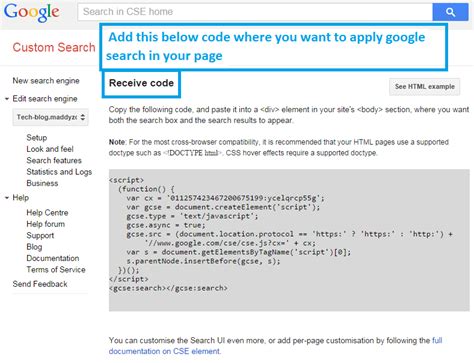Open New search engine
The height and width of the screenshot is (363, 474).
(x=46, y=81)
